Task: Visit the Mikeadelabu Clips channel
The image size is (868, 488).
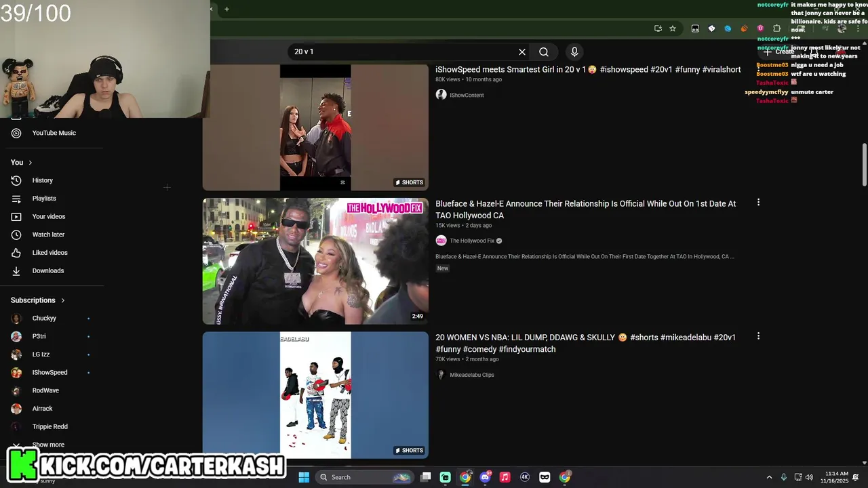Action: [x=472, y=375]
